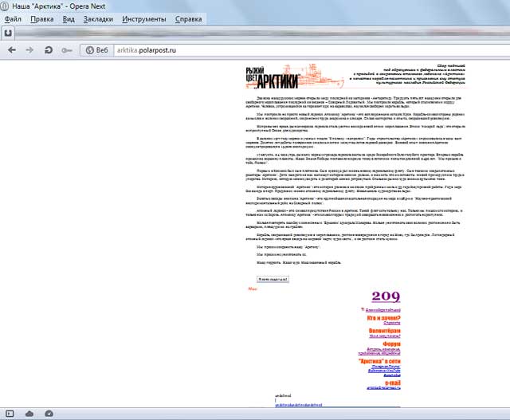Click the address bar showing arktika.polarpost.ru
This screenshot has width=510, height=420.
coord(239,50)
